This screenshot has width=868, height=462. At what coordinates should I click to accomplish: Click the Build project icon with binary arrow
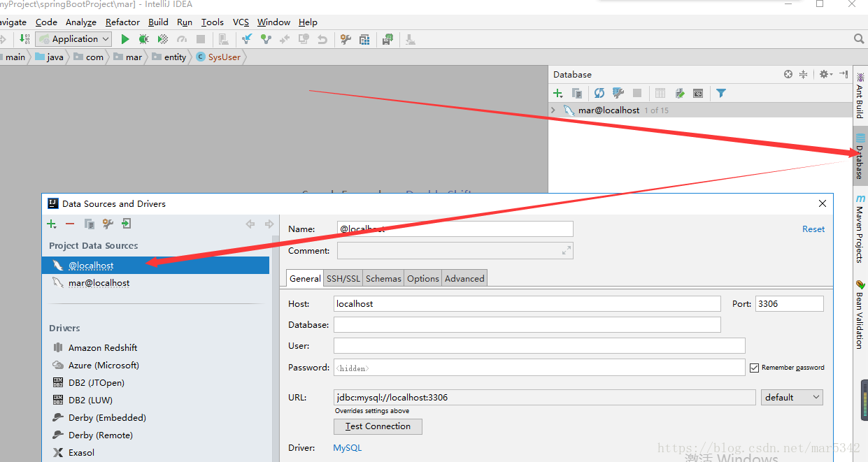tap(24, 39)
